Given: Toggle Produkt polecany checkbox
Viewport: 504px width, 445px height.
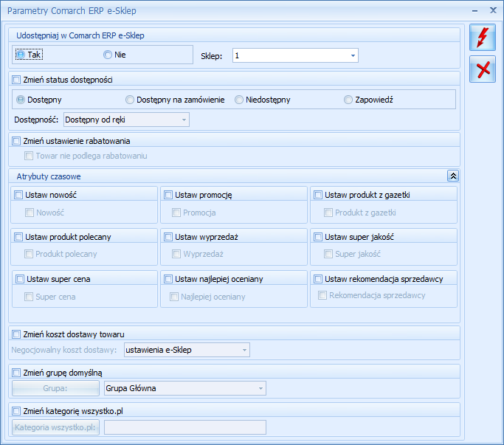Looking at the screenshot, I should [x=29, y=254].
